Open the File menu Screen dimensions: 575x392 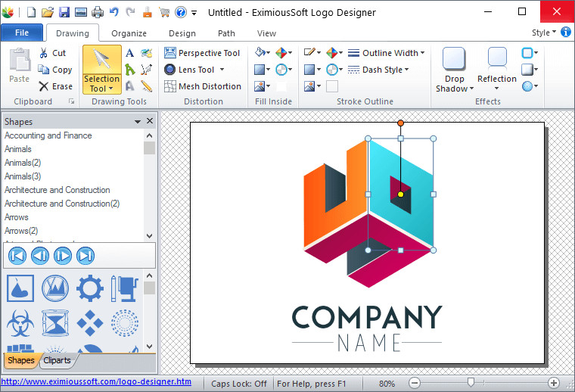[x=22, y=33]
